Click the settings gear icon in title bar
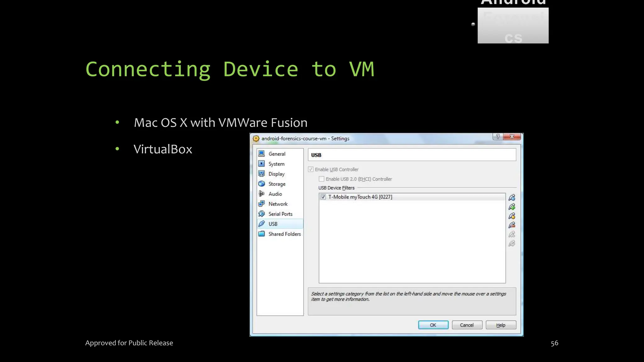Screen dimensions: 644x362 [256, 139]
